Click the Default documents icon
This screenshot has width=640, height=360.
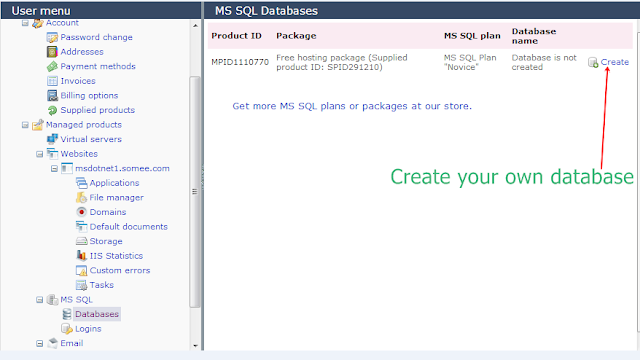tap(82, 227)
